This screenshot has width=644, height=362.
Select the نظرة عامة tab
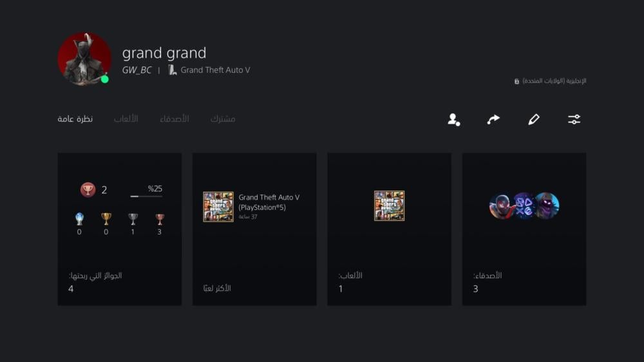tap(75, 119)
